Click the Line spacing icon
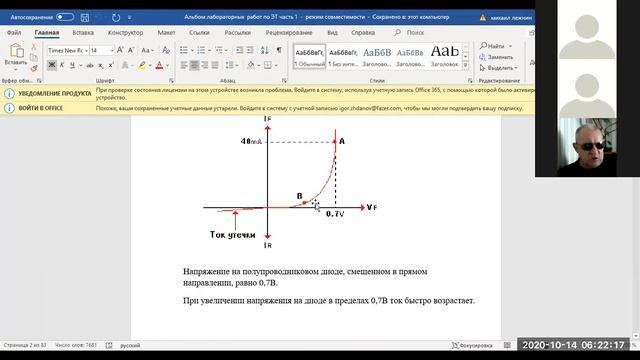This screenshot has height=360, width=640. click(229, 65)
